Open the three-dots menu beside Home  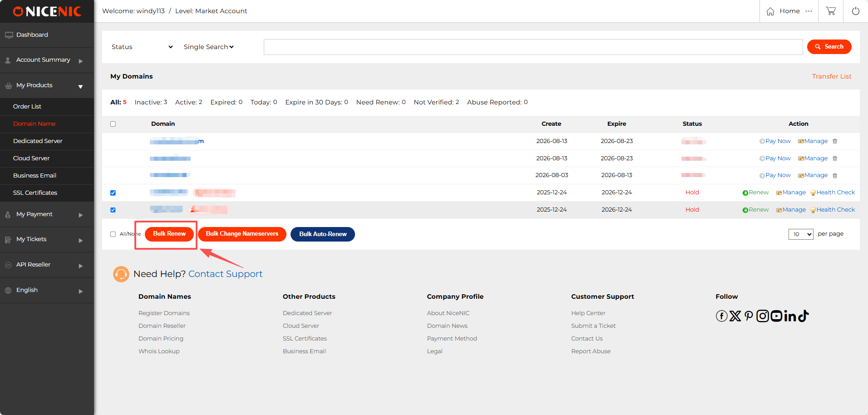pyautogui.click(x=809, y=11)
